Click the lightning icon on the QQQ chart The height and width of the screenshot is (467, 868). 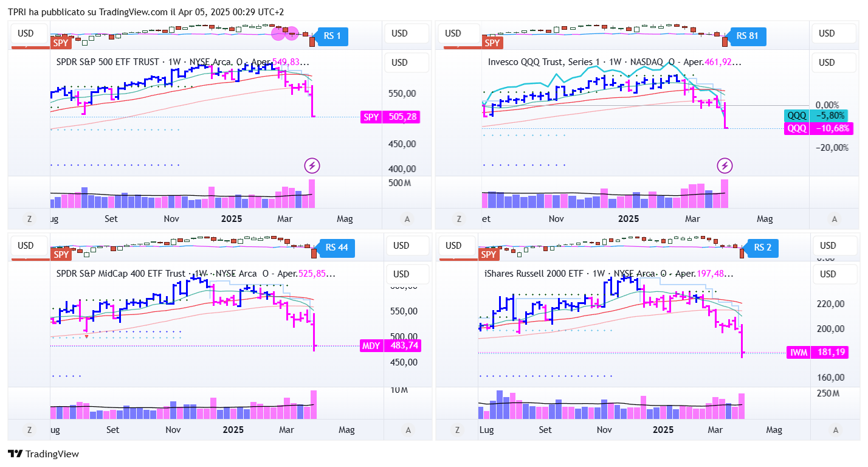pyautogui.click(x=724, y=165)
